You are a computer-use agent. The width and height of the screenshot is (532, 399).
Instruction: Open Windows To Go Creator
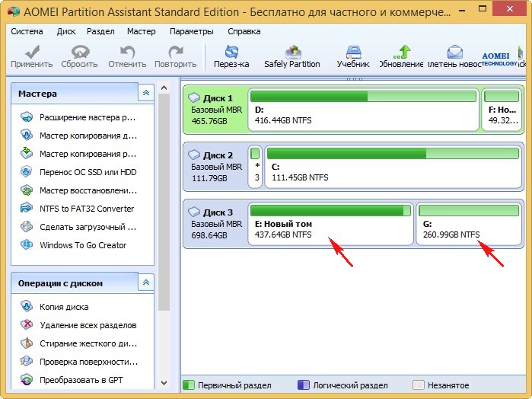point(73,245)
